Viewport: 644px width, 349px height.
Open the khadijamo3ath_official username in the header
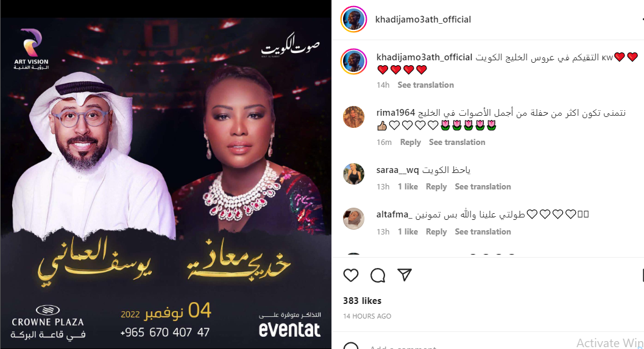point(423,19)
